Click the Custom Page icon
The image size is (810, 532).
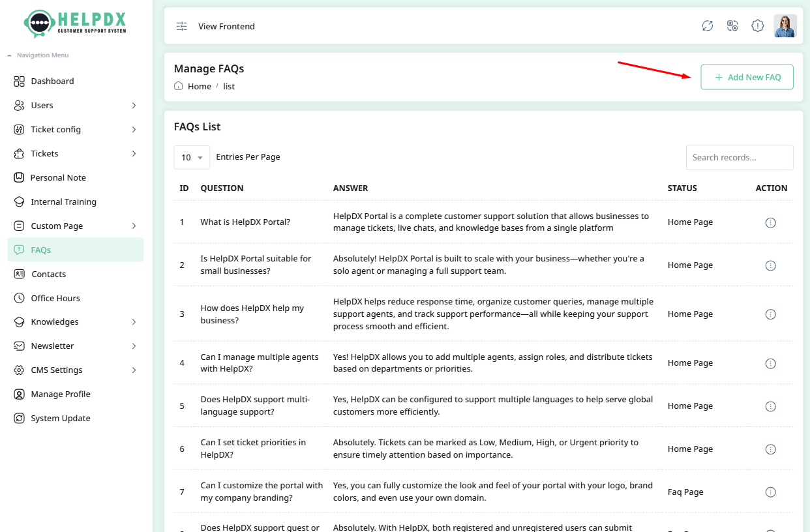pos(19,226)
